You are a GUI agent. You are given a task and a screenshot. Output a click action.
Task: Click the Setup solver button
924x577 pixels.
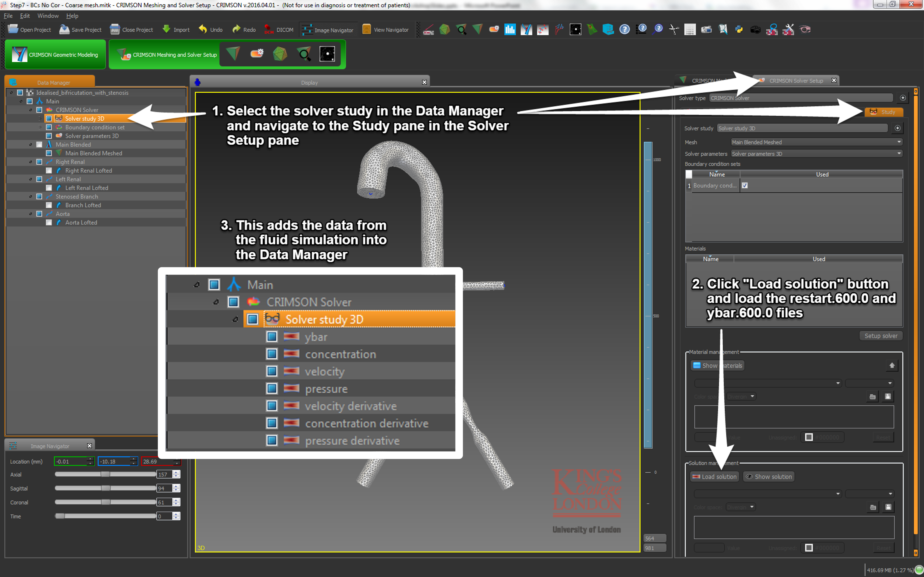[x=881, y=336]
